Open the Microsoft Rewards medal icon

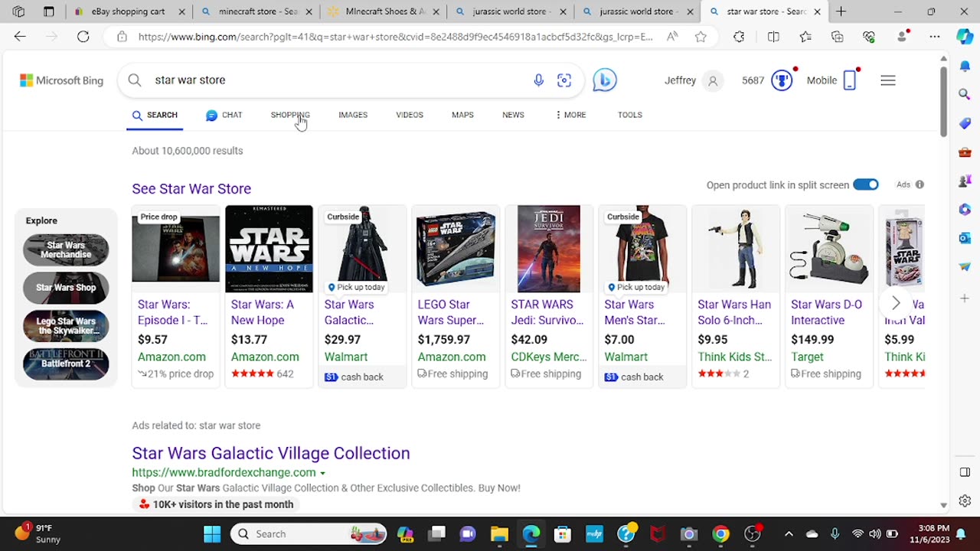(782, 80)
